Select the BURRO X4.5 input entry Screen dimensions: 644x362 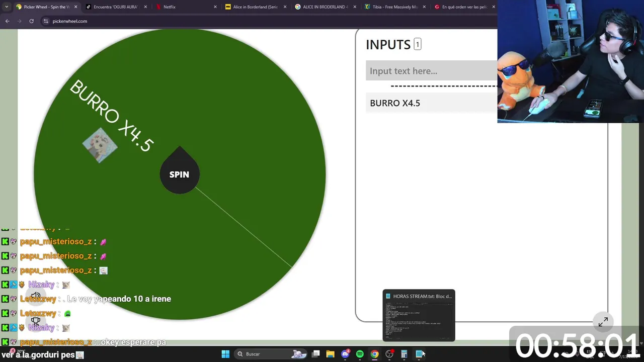[x=432, y=103]
